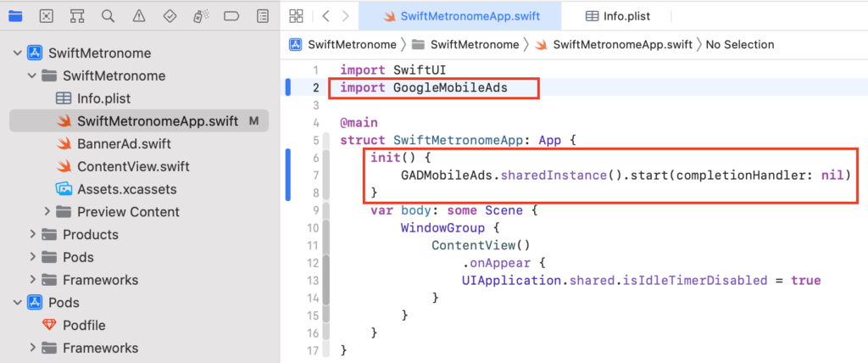Open the Test navigator diamond icon
Viewport: 868px width, 363px height.
pyautogui.click(x=170, y=16)
